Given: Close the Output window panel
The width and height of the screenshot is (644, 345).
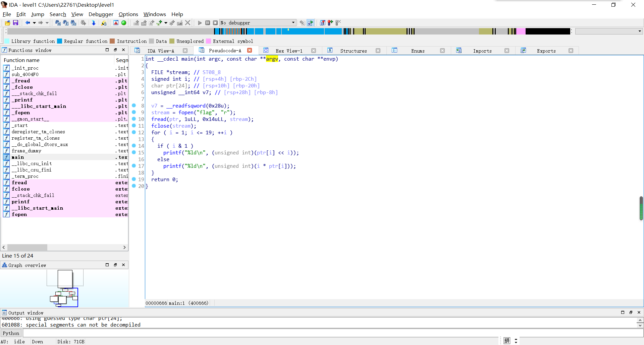Looking at the screenshot, I should pyautogui.click(x=639, y=313).
